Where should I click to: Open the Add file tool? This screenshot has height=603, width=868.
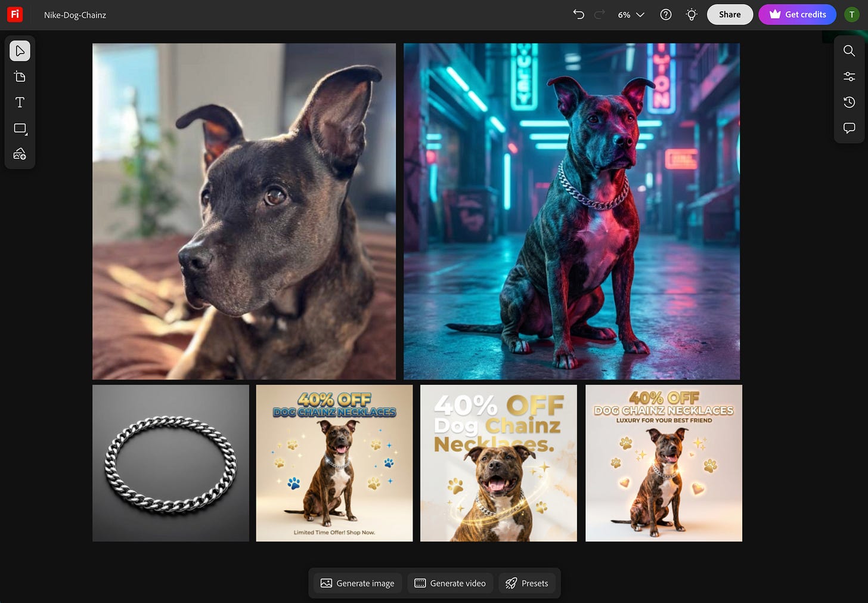[x=20, y=76]
